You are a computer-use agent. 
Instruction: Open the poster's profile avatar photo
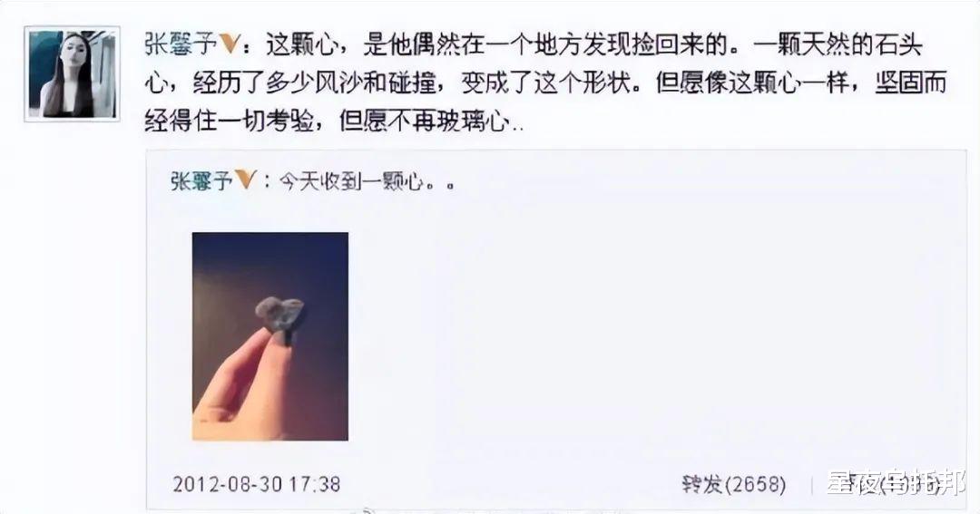[72, 73]
